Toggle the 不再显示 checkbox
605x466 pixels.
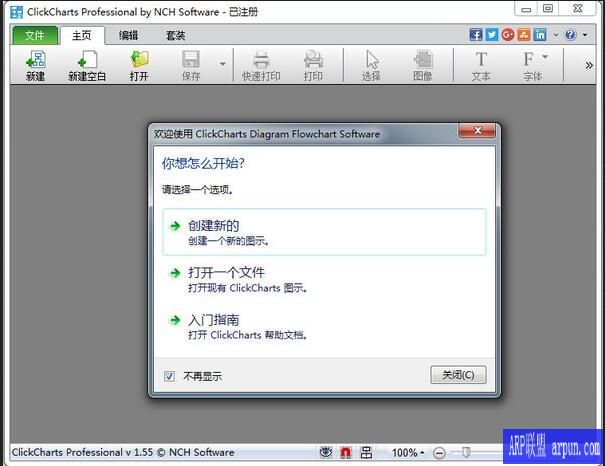(x=169, y=376)
